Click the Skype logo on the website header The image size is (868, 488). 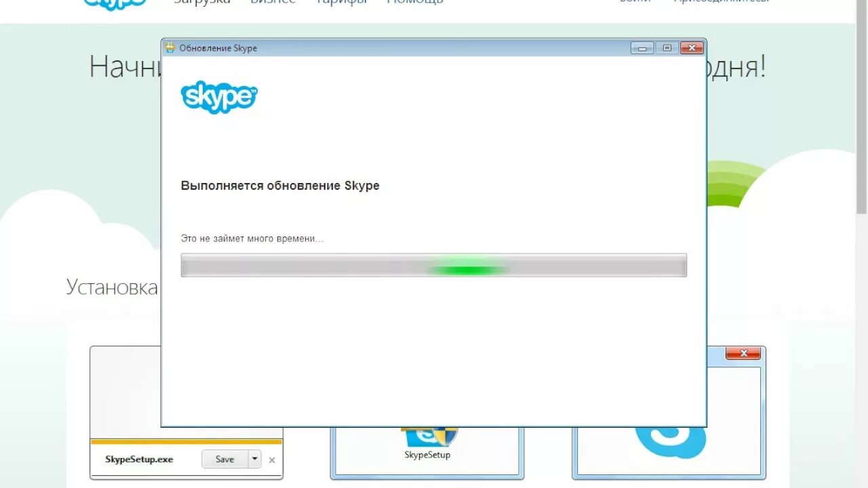pyautogui.click(x=115, y=4)
